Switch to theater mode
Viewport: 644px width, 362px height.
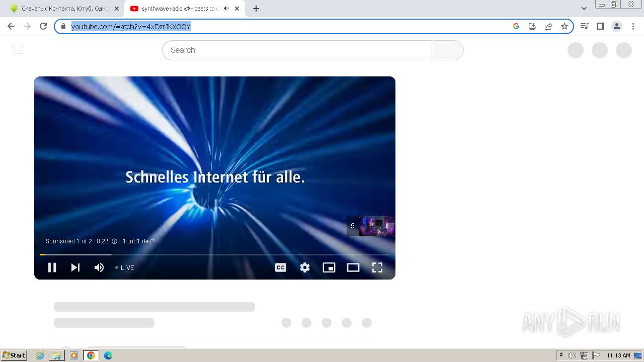[x=353, y=267]
